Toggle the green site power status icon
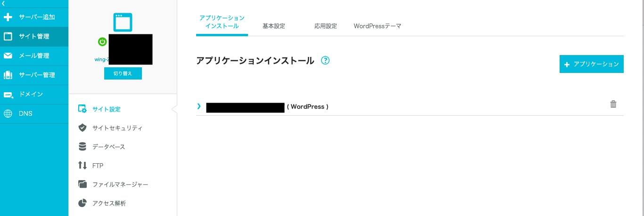 [102, 42]
